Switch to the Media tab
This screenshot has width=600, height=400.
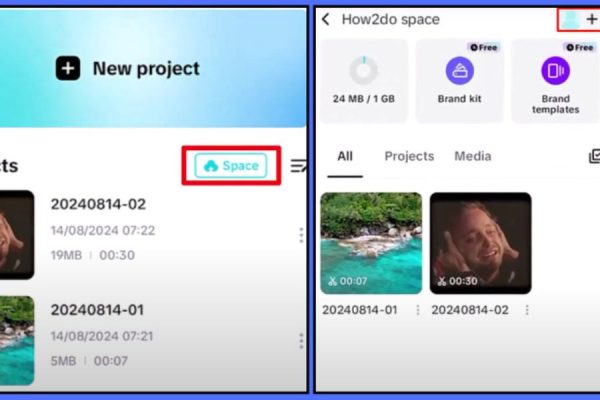[472, 156]
